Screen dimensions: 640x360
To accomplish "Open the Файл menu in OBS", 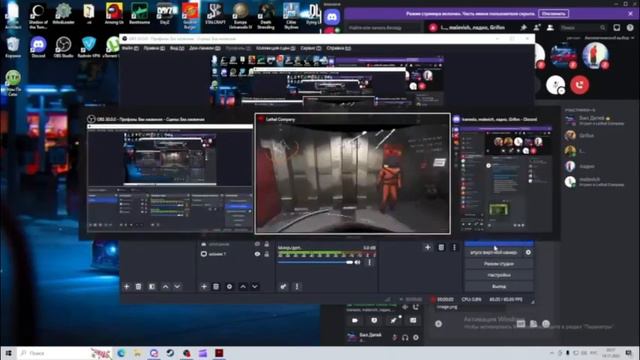I will (130, 48).
